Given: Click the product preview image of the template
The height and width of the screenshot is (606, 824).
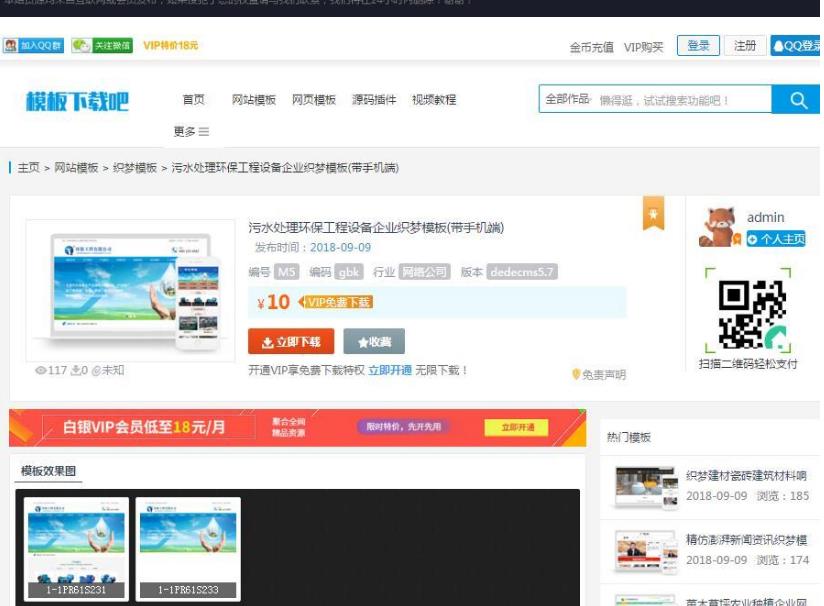Looking at the screenshot, I should 130,290.
